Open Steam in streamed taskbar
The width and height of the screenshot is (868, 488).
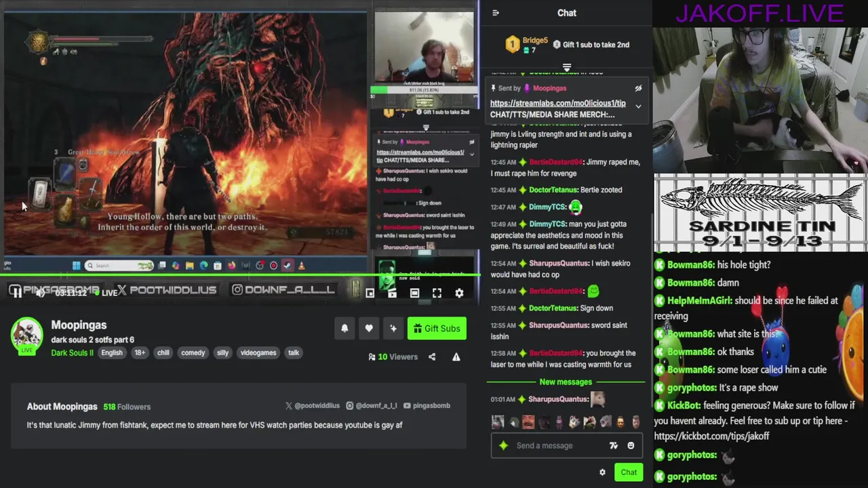pos(288,266)
